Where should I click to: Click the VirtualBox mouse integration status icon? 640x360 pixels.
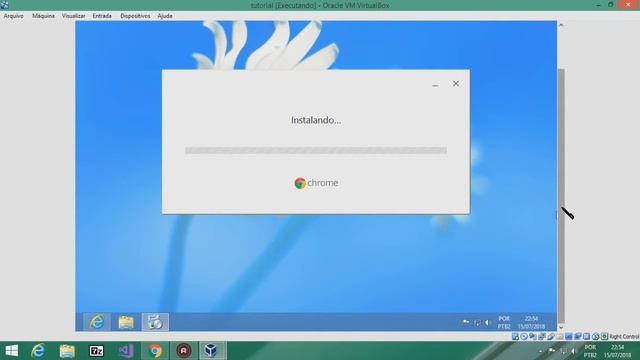pyautogui.click(x=596, y=336)
